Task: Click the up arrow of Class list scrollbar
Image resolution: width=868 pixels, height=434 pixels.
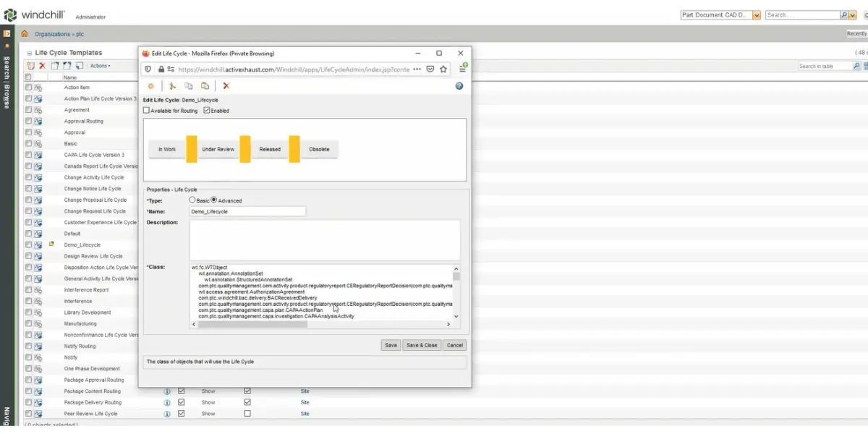Action: click(x=456, y=268)
